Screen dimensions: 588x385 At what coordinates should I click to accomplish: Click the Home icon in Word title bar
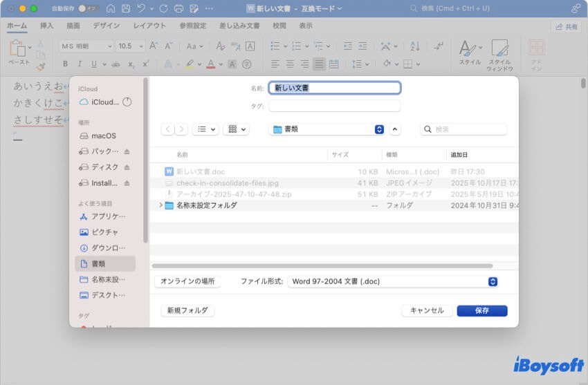pyautogui.click(x=111, y=8)
